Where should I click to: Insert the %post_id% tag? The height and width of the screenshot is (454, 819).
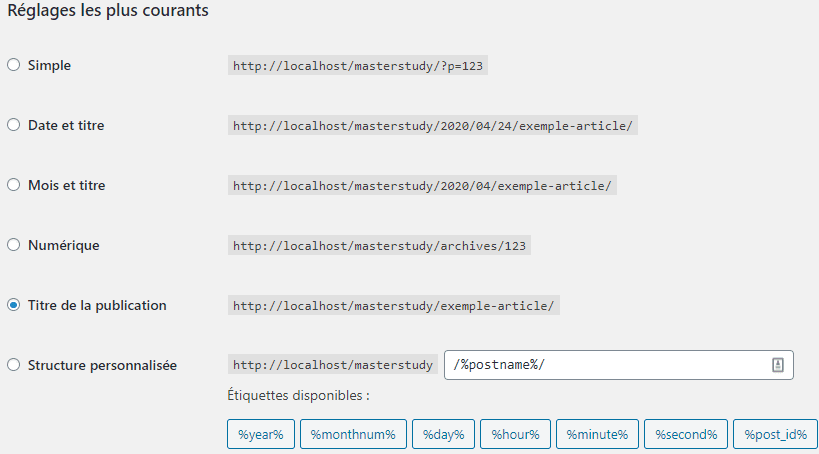pyautogui.click(x=776, y=434)
